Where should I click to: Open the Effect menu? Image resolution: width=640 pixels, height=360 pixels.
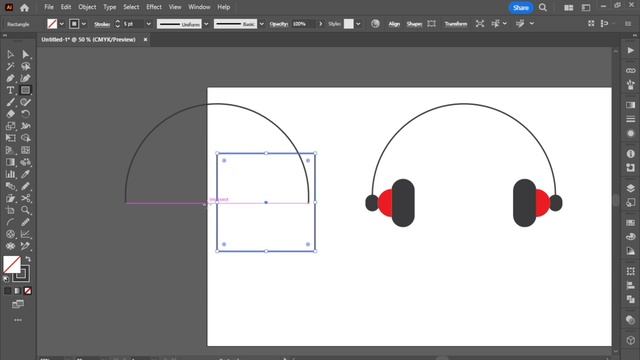pyautogui.click(x=154, y=7)
